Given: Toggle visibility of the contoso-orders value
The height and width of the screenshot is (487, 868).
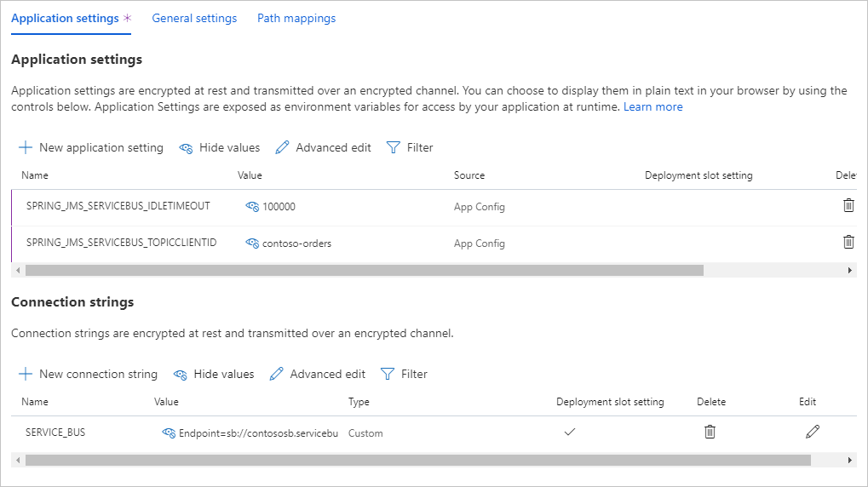Looking at the screenshot, I should tap(252, 243).
